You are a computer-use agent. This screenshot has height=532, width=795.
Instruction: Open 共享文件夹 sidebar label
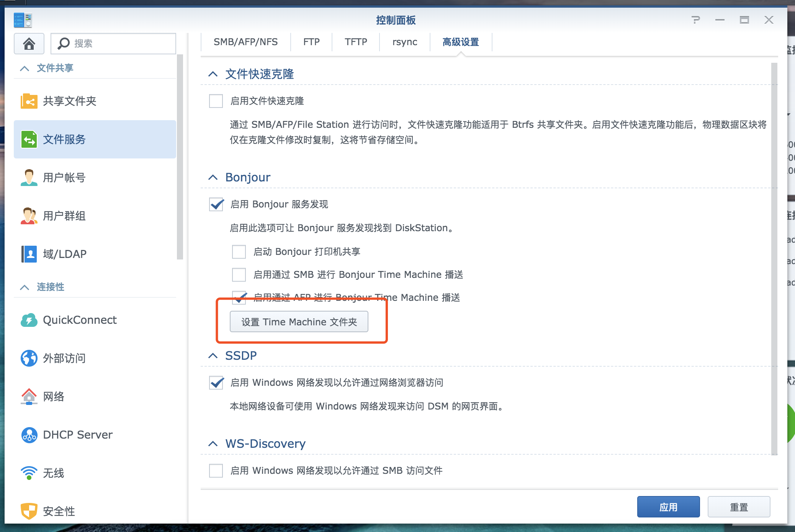[x=70, y=101]
